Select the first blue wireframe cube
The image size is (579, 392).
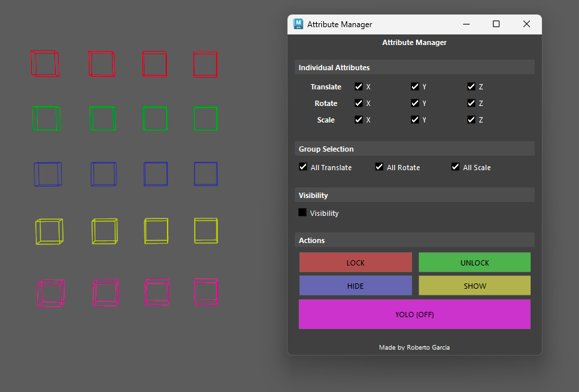(x=48, y=174)
